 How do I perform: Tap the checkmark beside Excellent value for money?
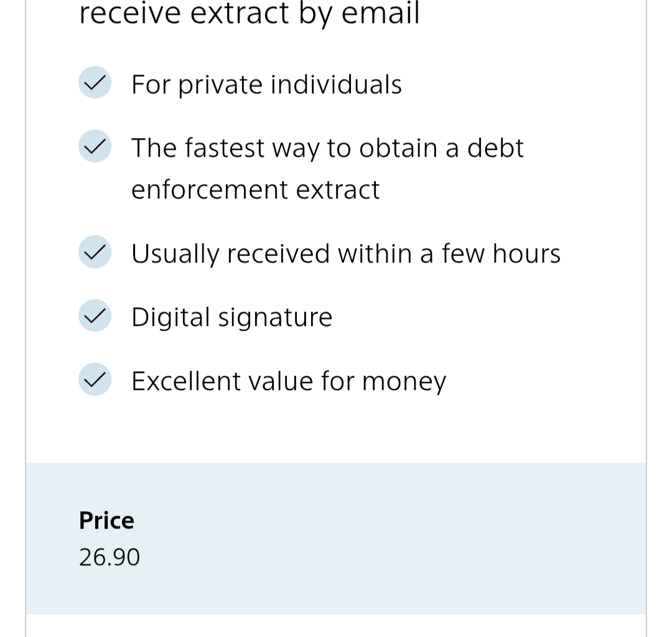pos(95,379)
